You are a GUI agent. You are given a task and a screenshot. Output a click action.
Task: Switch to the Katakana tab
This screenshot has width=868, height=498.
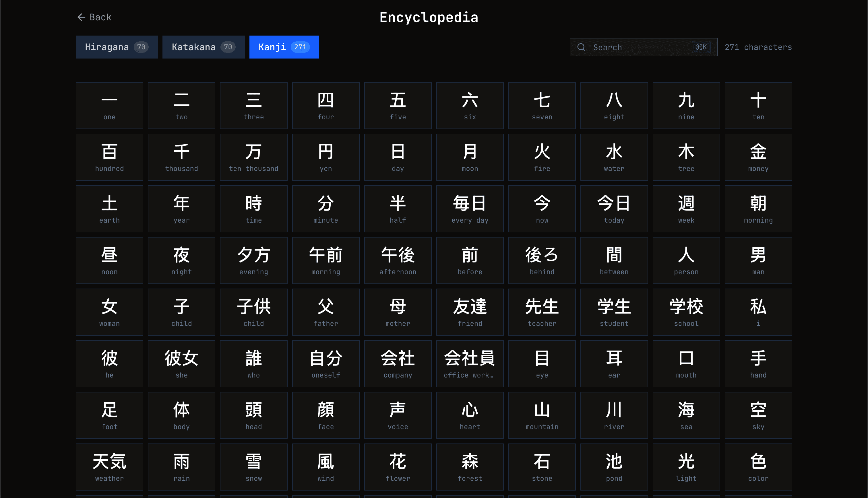coord(203,47)
